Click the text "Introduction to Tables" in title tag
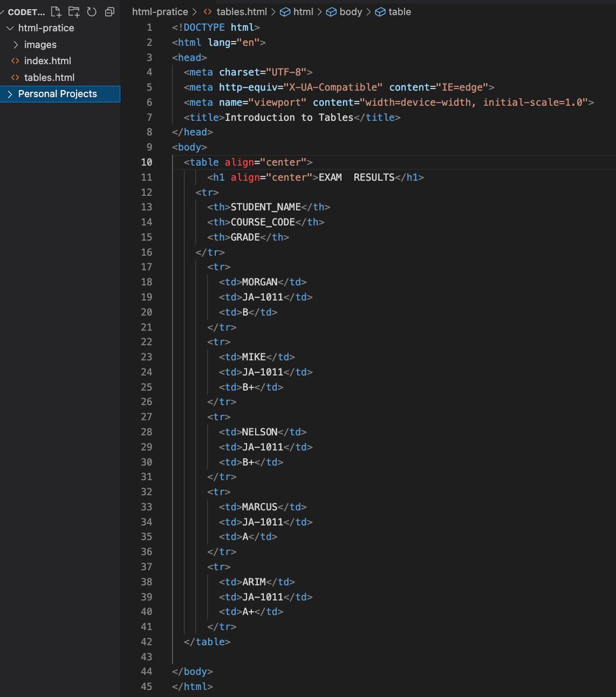This screenshot has height=697, width=616. click(289, 117)
